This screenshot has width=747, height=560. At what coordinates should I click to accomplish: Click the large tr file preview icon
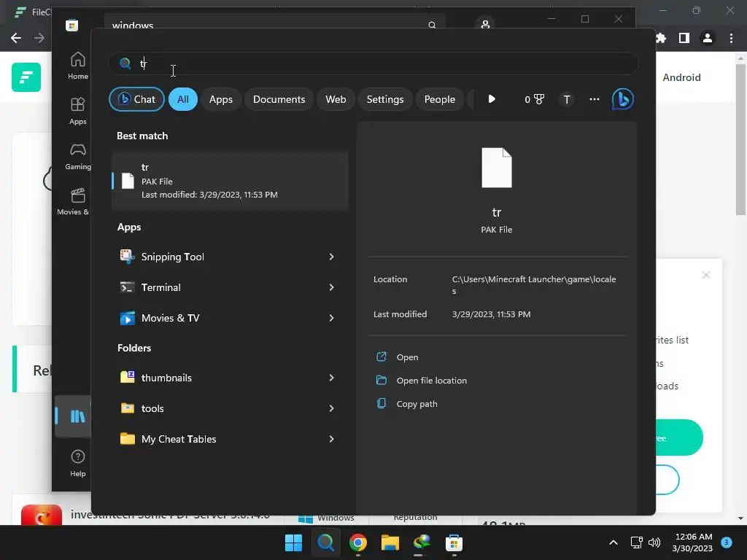tap(496, 168)
